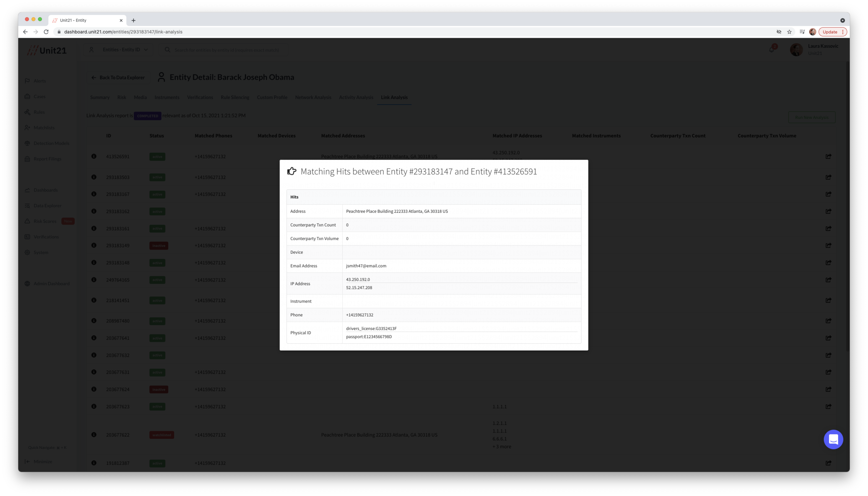
Task: Open the browser Update menu
Action: click(833, 32)
